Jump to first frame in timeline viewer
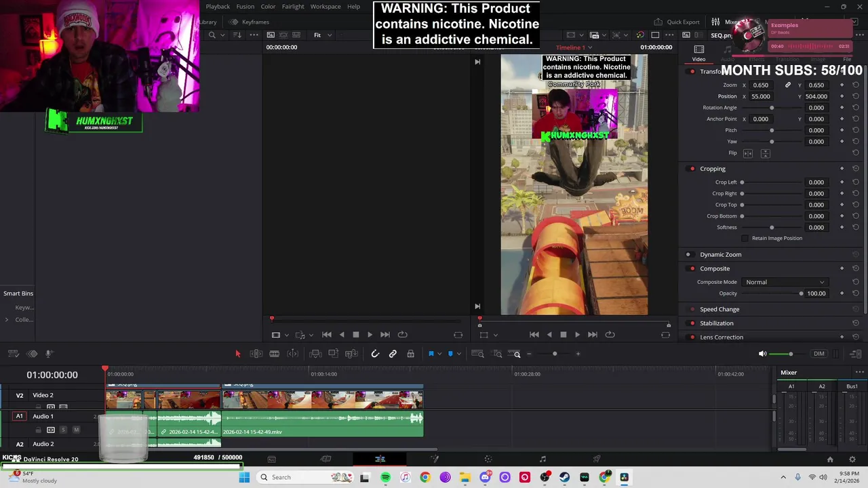The width and height of the screenshot is (868, 488). click(534, 335)
